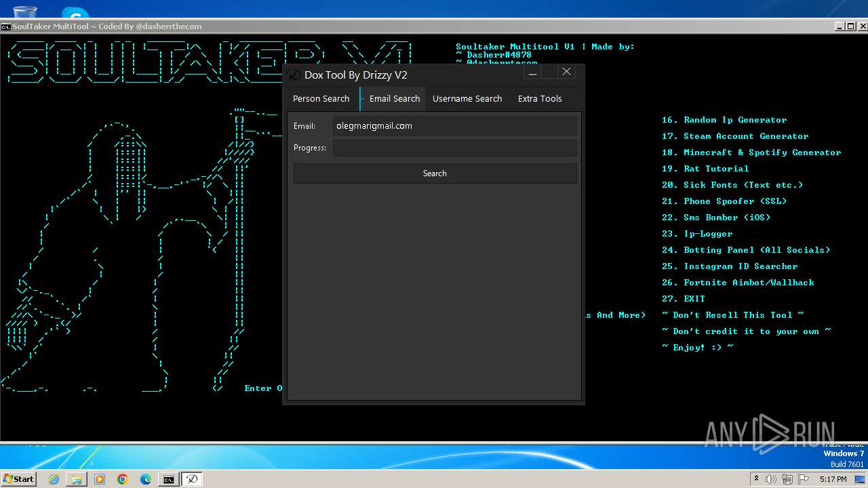Image resolution: width=868 pixels, height=488 pixels.
Task: Click '24. Botting Panel (All Socials)' text
Action: (746, 250)
